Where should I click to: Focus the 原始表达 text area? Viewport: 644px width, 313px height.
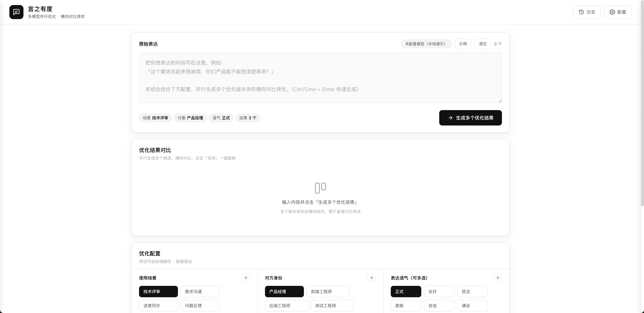pyautogui.click(x=320, y=78)
